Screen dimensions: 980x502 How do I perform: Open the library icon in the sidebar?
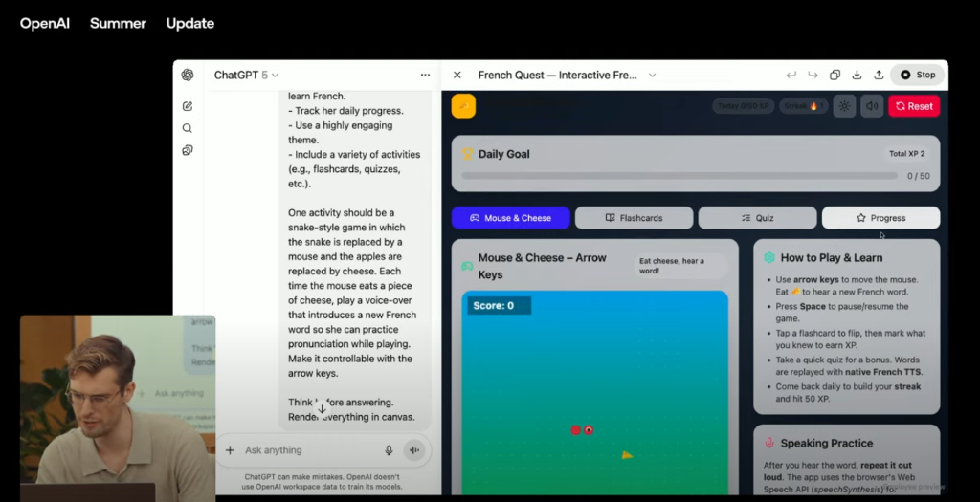187,150
